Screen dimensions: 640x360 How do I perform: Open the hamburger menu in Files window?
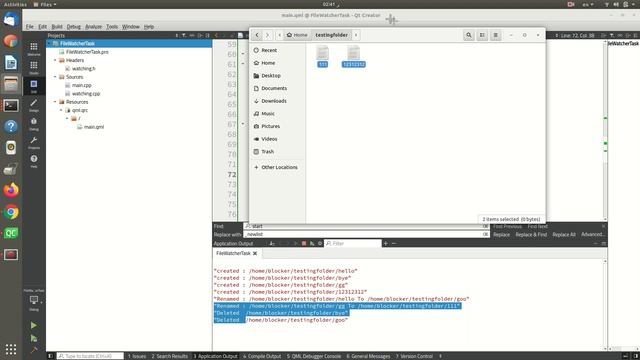(496, 35)
